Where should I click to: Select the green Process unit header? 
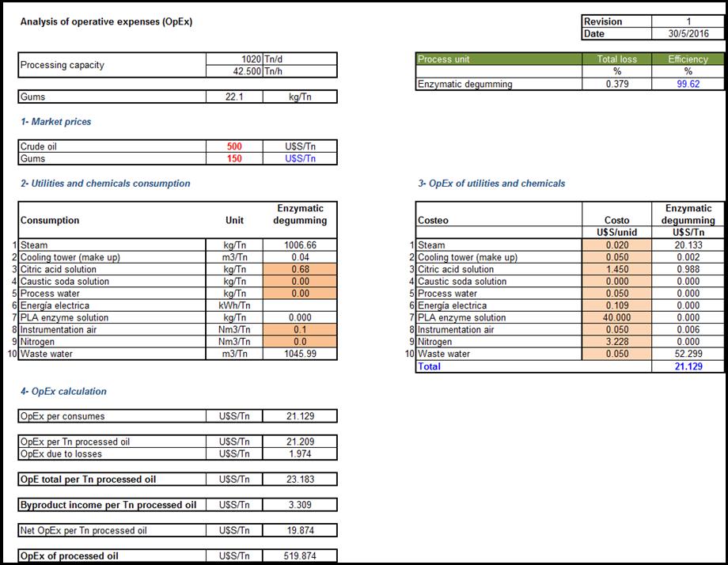(499, 59)
